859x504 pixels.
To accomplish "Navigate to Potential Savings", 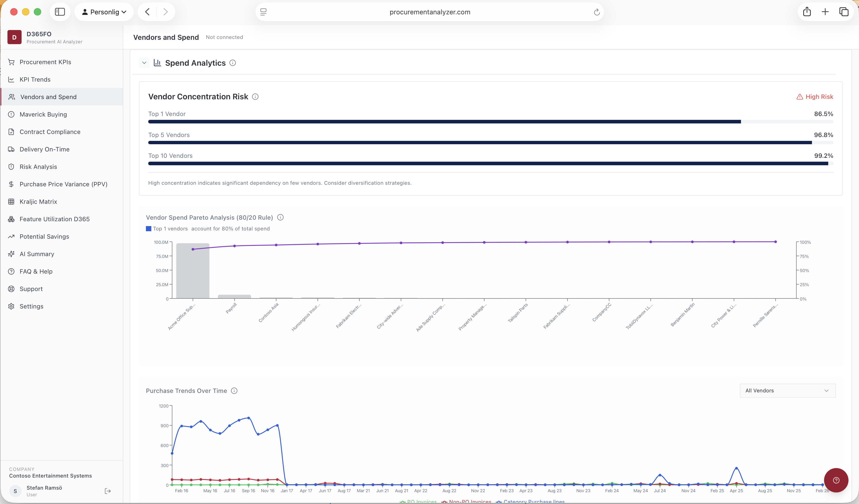I will tap(44, 236).
